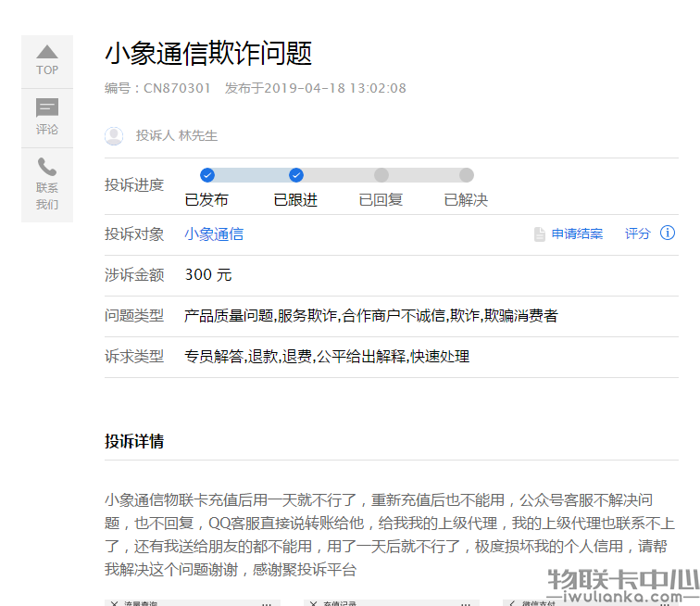Click the 已解决 progress step marker
Image resolution: width=700 pixels, height=606 pixels.
(x=467, y=175)
